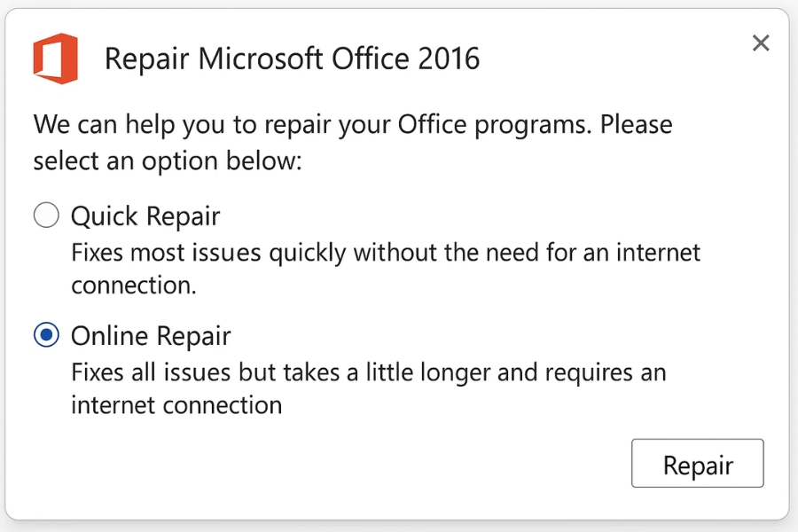Click 'Office programs' in the intro sentence
This screenshot has width=798, height=532.
coord(491,124)
